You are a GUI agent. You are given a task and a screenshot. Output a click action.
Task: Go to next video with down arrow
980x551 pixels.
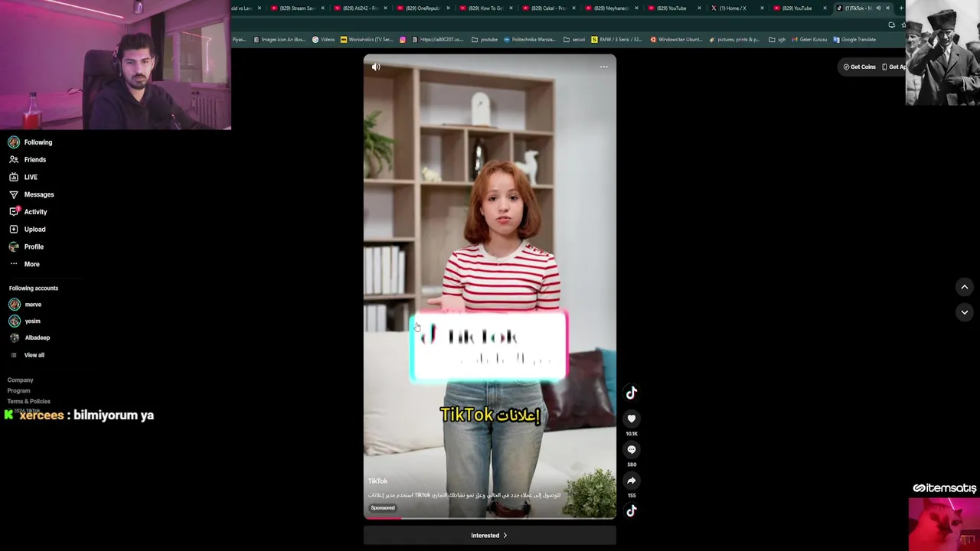point(965,312)
